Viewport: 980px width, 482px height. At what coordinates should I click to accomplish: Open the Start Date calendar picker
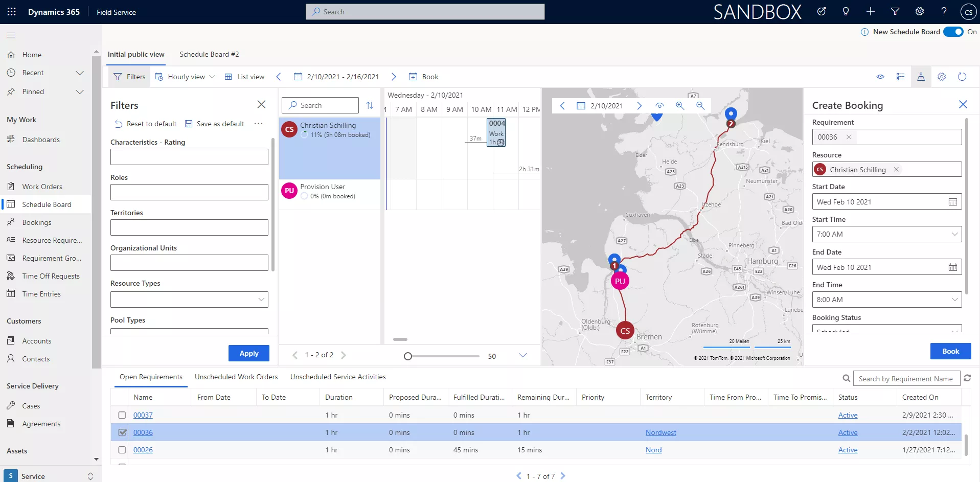coord(952,202)
